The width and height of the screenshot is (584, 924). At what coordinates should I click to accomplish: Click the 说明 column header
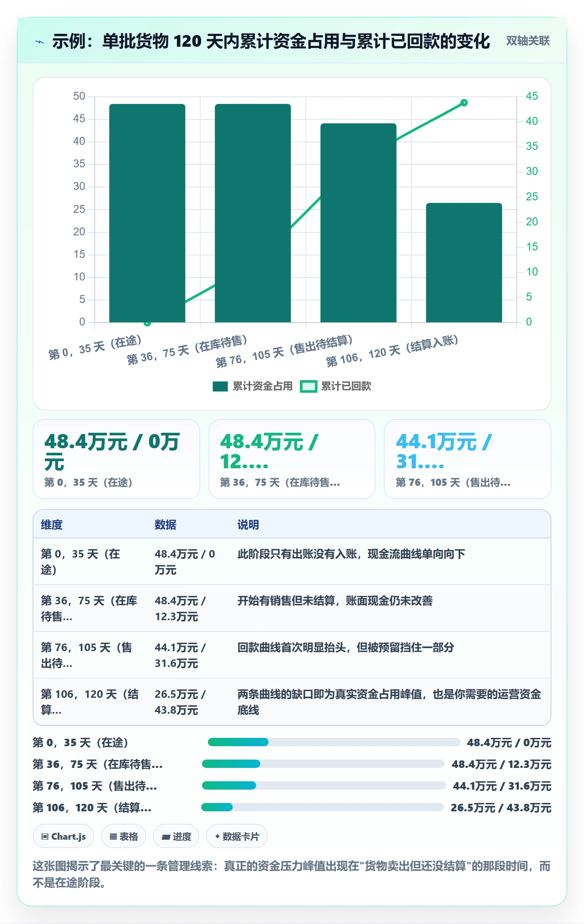pos(248,525)
